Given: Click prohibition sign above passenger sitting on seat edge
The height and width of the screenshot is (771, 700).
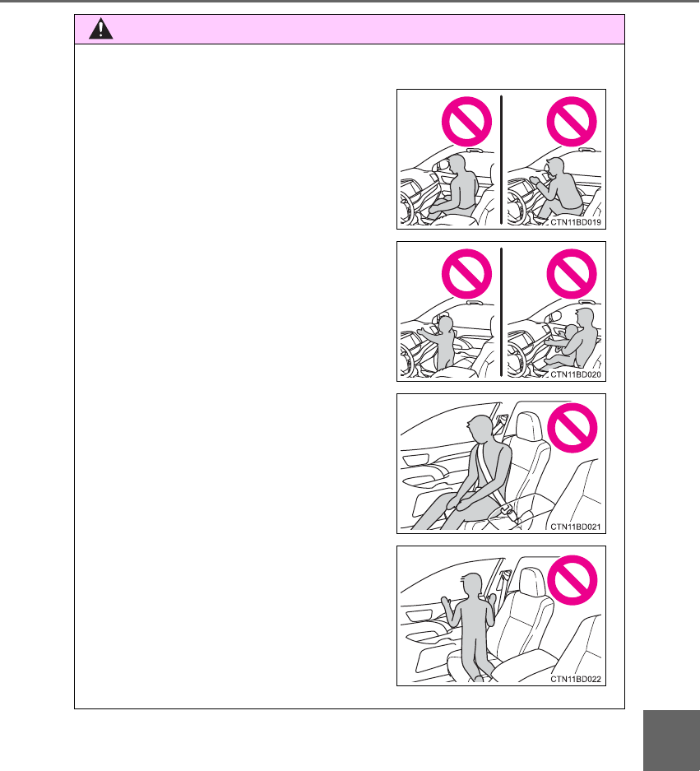Looking at the screenshot, I should (x=466, y=122).
